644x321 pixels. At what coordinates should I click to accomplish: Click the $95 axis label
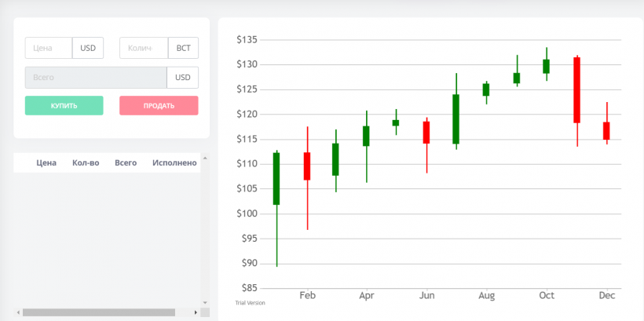coord(249,239)
